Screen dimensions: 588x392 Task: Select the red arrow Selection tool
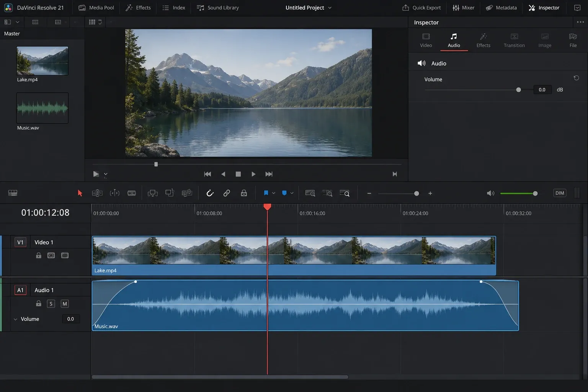point(80,193)
